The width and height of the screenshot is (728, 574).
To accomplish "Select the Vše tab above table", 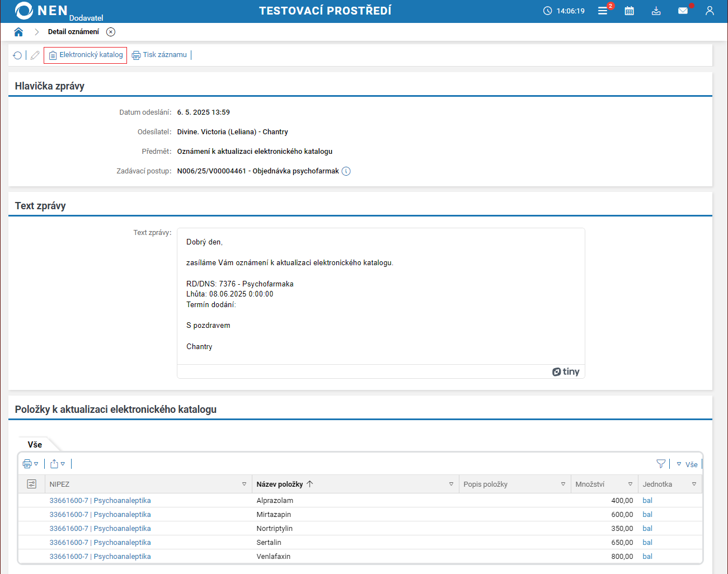I will [x=35, y=444].
